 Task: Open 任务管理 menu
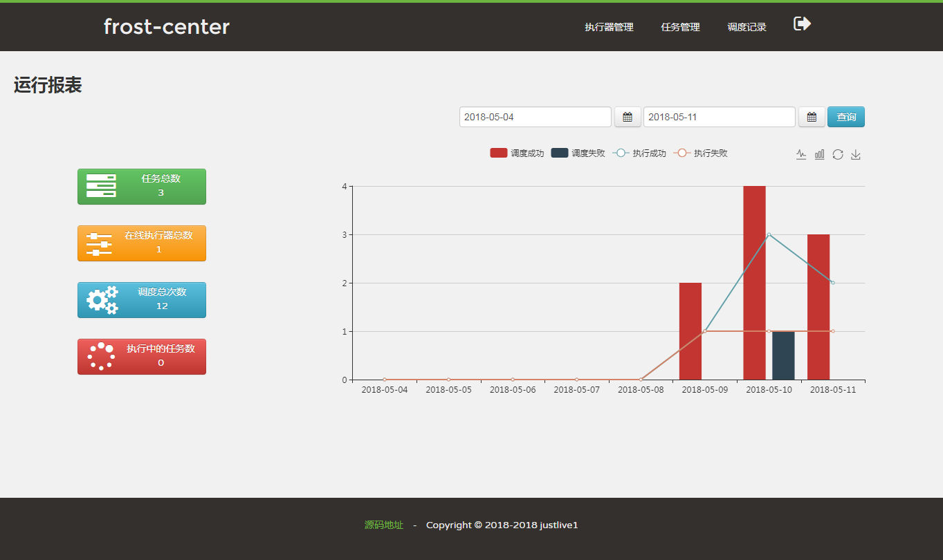[680, 27]
